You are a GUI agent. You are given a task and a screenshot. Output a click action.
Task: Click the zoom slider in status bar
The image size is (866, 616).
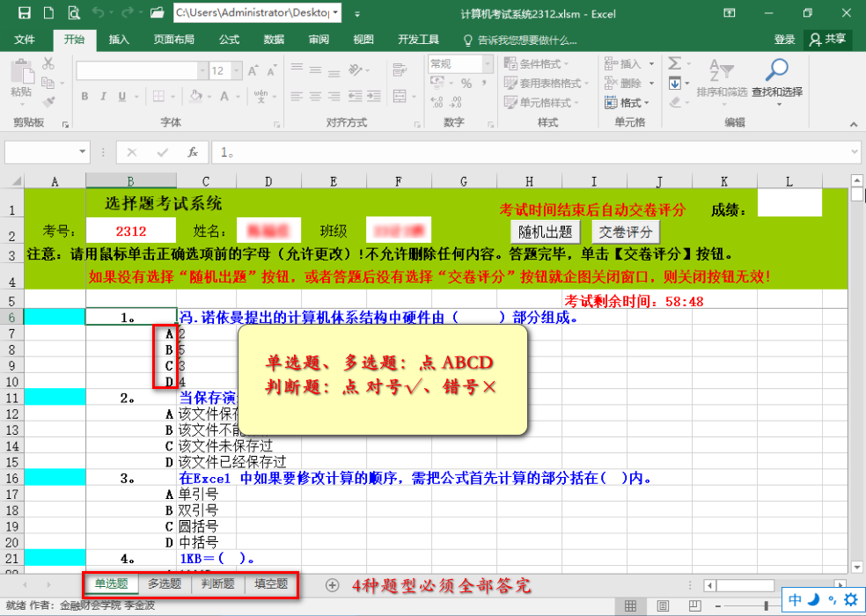(767, 606)
